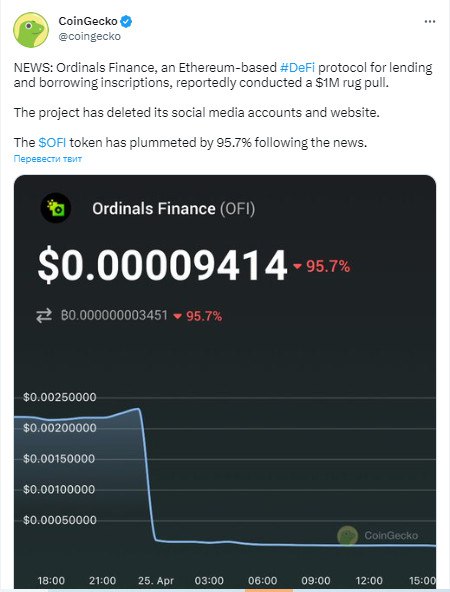Click the 25. Apr date marker on chart axis
This screenshot has width=450, height=592.
(x=156, y=580)
